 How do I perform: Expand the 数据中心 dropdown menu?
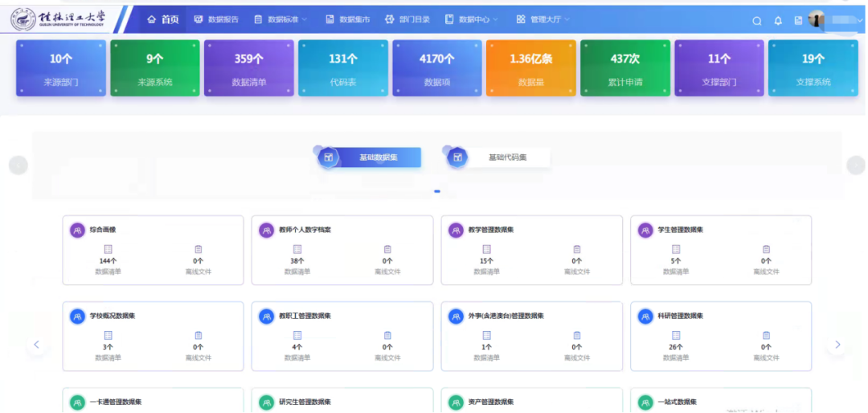[x=472, y=19]
